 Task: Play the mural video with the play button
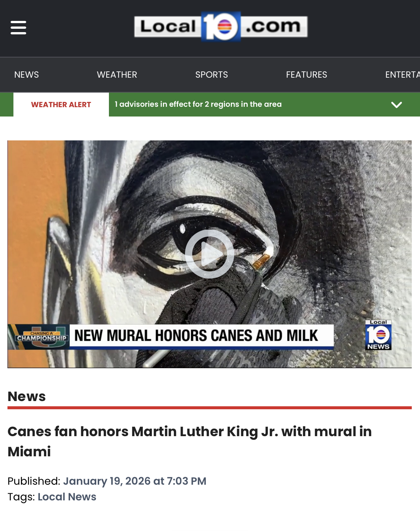tap(210, 254)
